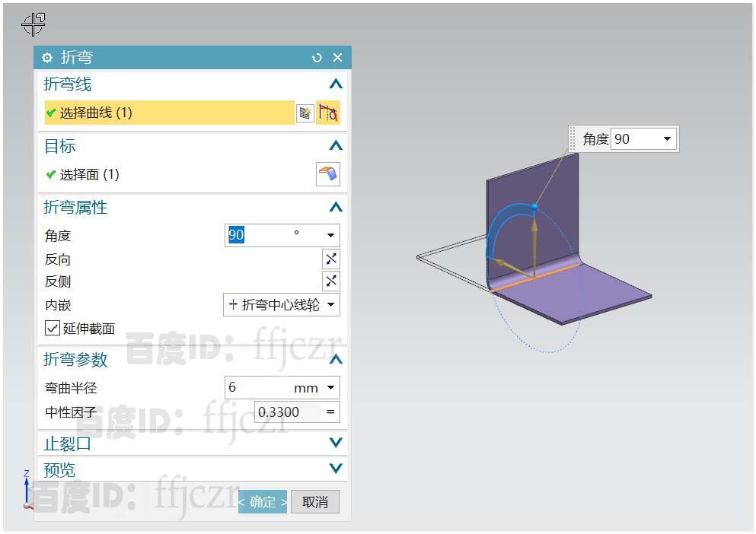The image size is (756, 534).
Task: Close the 折弯 dialog
Action: 337,57
